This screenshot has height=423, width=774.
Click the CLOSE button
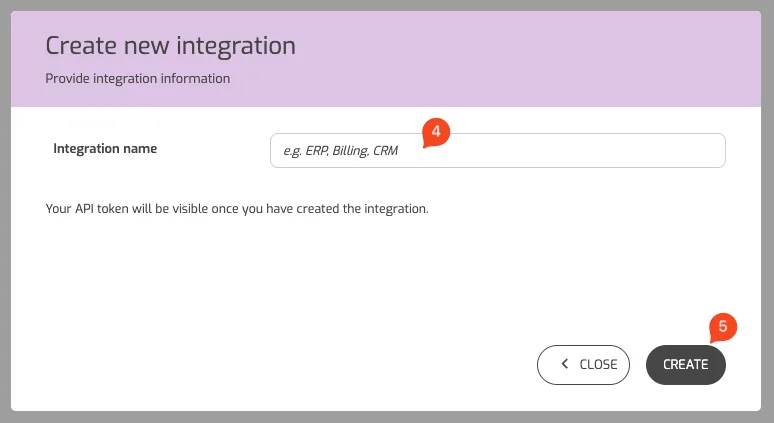(x=583, y=365)
